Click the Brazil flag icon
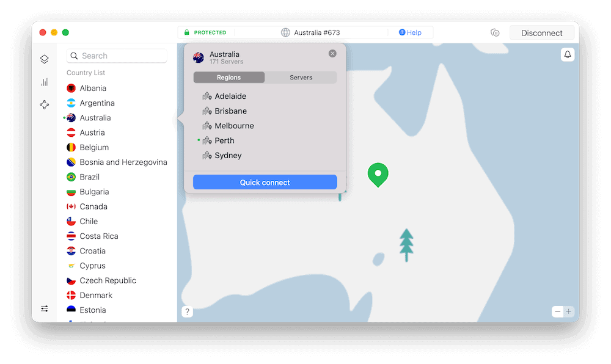The image size is (611, 364). (71, 177)
